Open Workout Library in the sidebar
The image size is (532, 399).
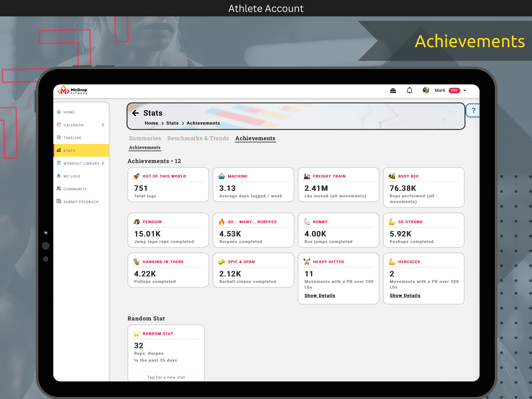81,163
